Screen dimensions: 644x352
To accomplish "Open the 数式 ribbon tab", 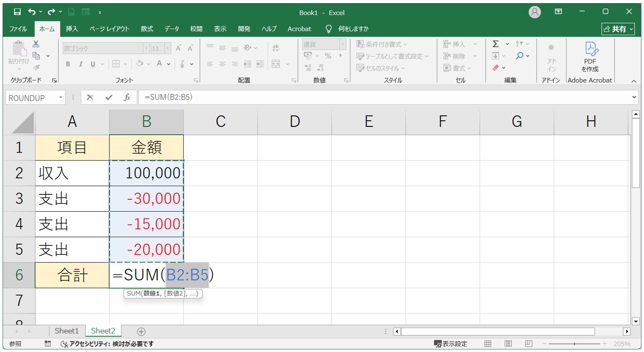I will coord(147,29).
